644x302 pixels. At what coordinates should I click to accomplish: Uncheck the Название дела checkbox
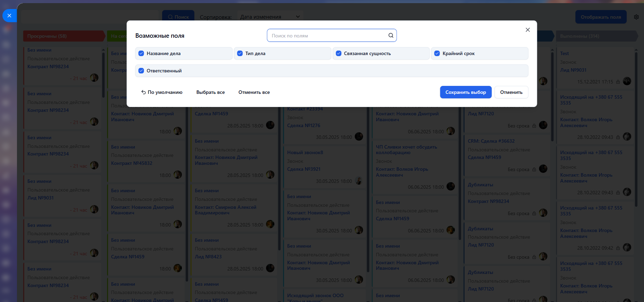(141, 53)
